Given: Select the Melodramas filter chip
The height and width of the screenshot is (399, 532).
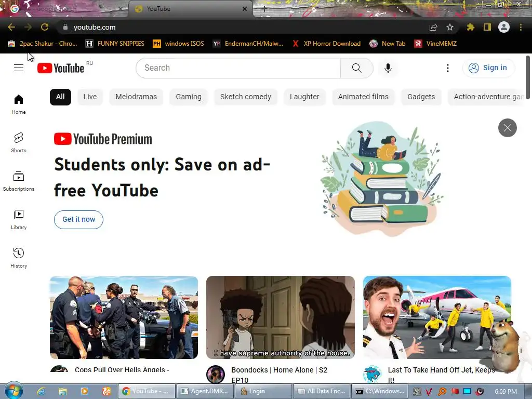Looking at the screenshot, I should [x=136, y=97].
